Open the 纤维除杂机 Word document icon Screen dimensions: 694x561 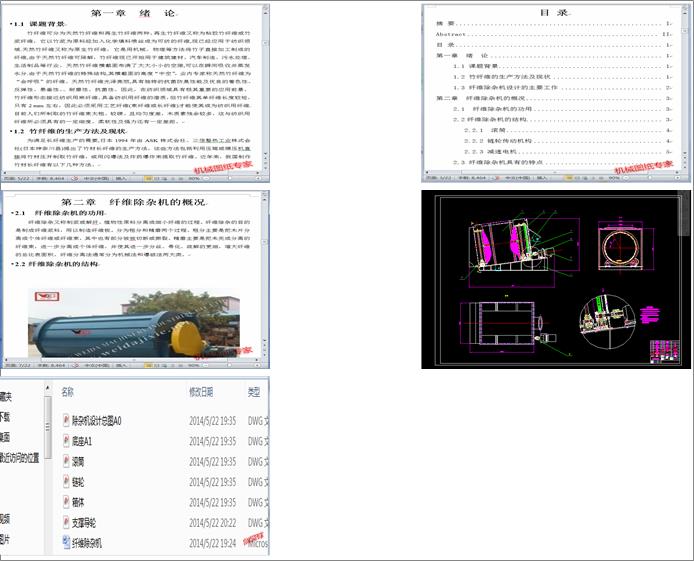pos(66,543)
